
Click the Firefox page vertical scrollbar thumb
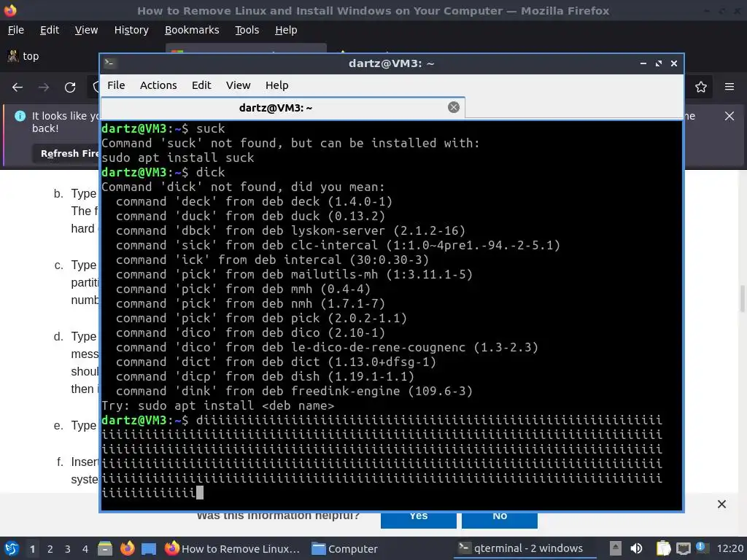point(742,298)
